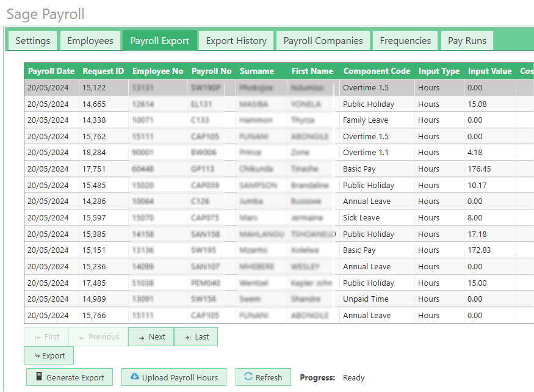Click the circular Refresh icon
The height and width of the screenshot is (392, 534).
point(248,376)
